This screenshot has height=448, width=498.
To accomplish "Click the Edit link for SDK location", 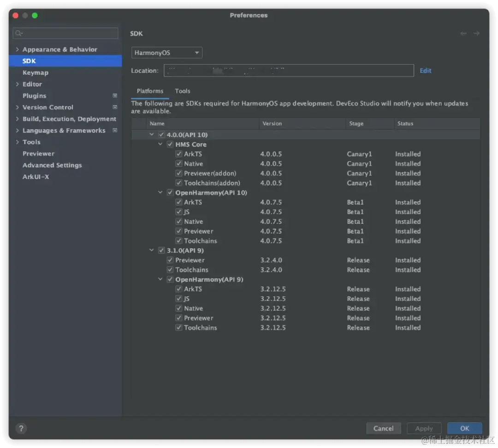I will click(x=425, y=71).
